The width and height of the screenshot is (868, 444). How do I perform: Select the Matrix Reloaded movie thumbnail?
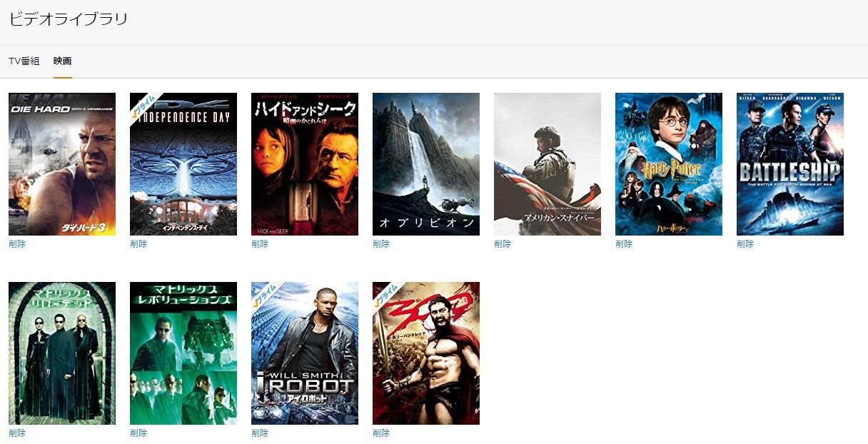pyautogui.click(x=62, y=353)
